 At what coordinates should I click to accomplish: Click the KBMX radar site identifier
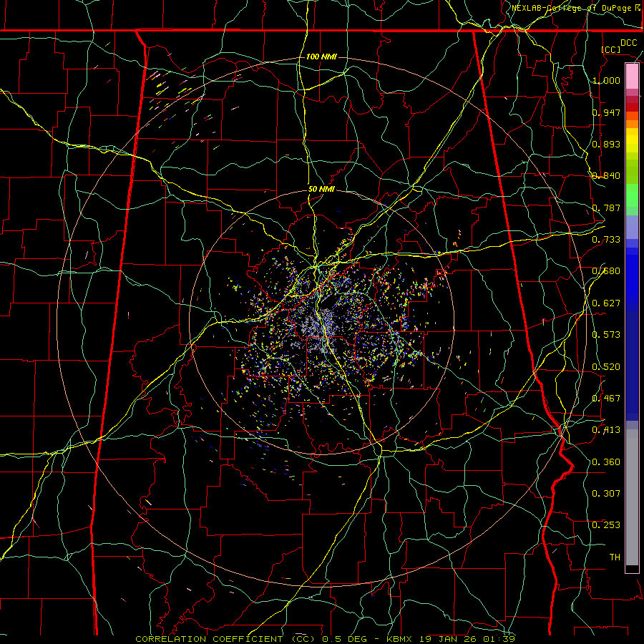coord(401,639)
